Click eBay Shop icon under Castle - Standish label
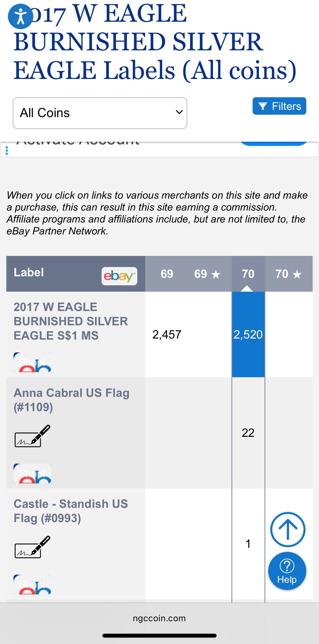This screenshot has height=644, width=319. point(32,584)
